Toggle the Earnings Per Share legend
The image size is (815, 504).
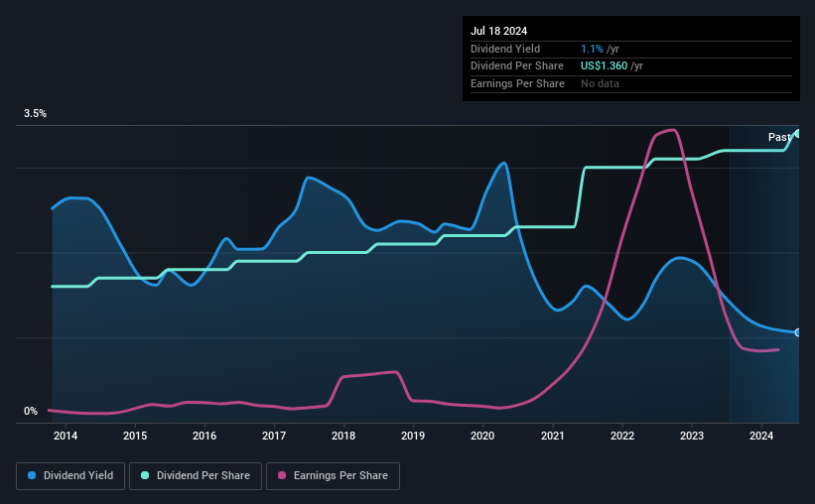coord(333,476)
